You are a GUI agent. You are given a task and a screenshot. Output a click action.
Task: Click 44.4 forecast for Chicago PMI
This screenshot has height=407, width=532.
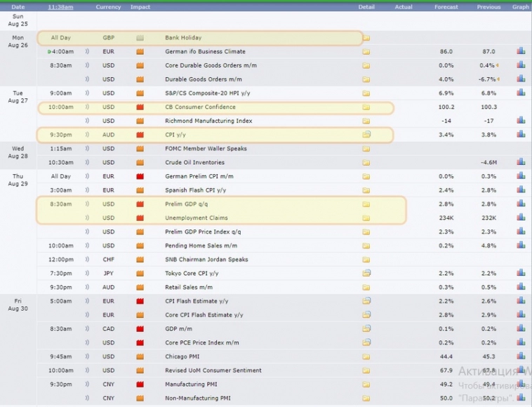[446, 356]
